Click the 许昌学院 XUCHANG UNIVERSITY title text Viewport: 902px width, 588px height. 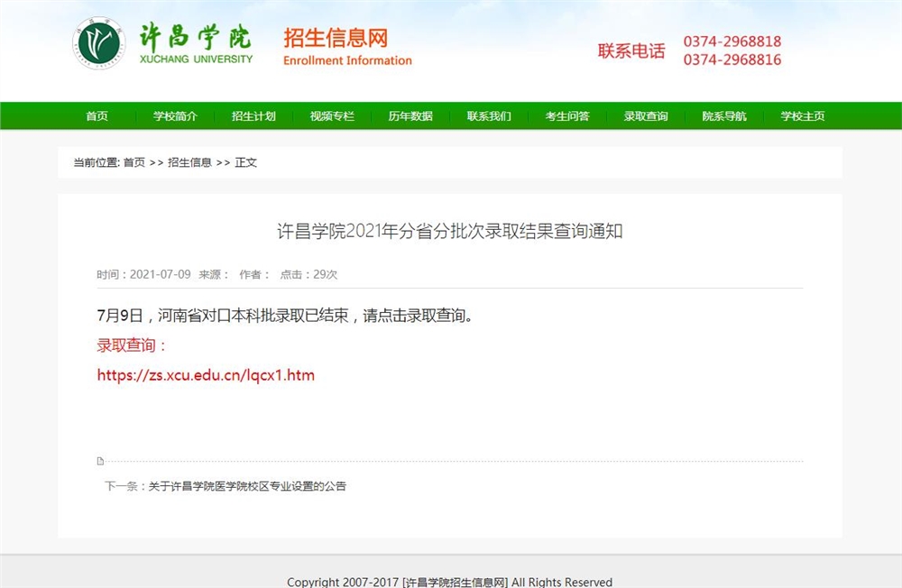196,43
